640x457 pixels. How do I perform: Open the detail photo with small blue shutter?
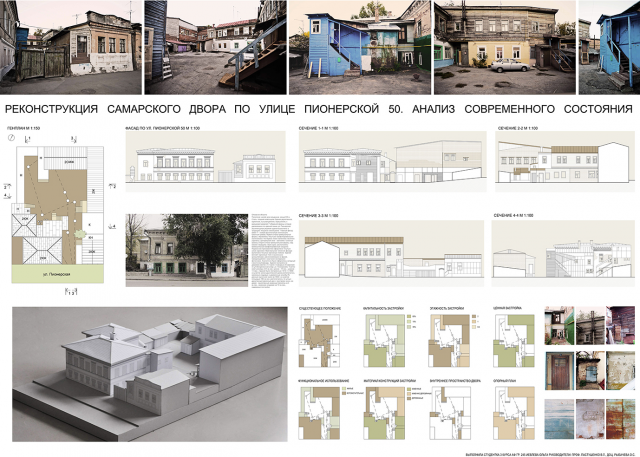point(590,371)
